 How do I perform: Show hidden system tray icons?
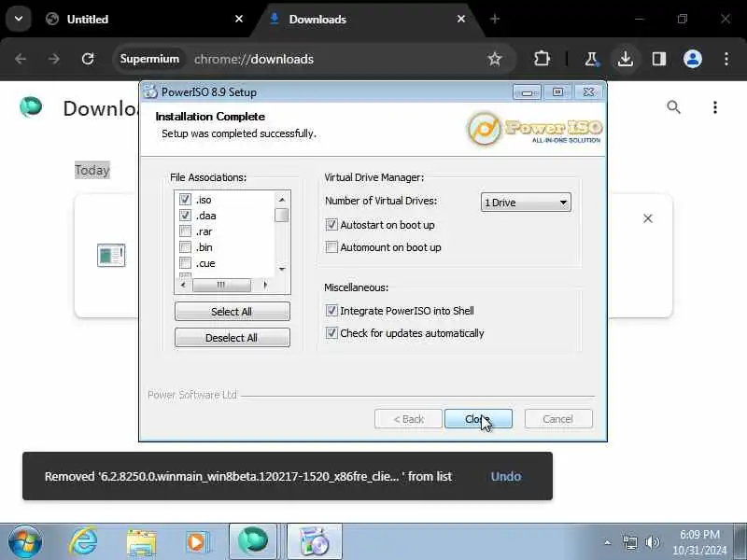pyautogui.click(x=608, y=542)
